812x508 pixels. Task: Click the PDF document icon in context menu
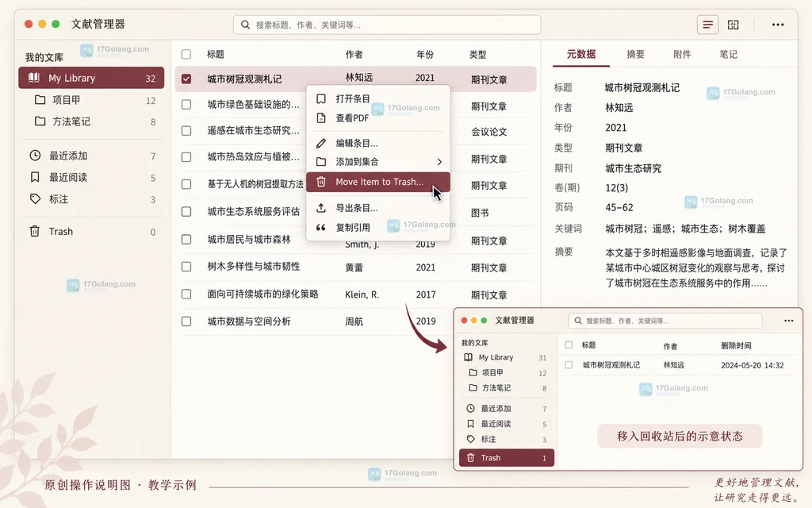coord(321,117)
